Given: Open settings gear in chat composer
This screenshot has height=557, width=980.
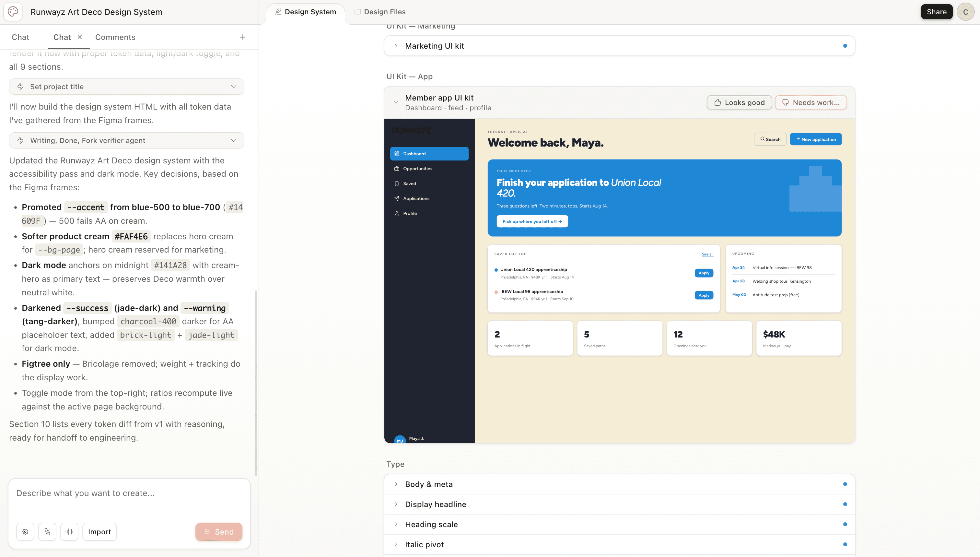Looking at the screenshot, I should click(x=25, y=532).
